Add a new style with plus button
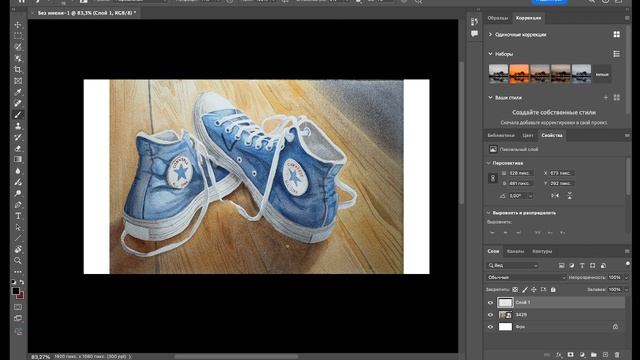Screen dimensions: 640x360 [x=606, y=98]
